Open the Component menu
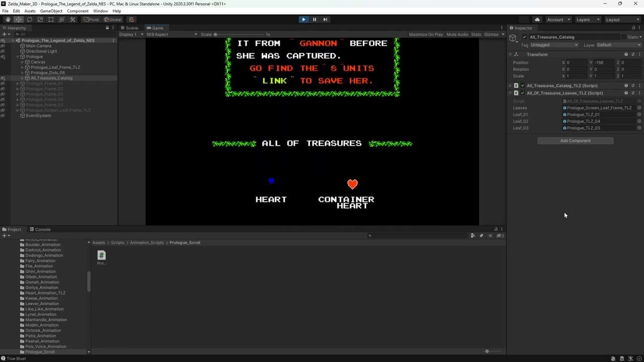This screenshot has height=362, width=644. 77,11
